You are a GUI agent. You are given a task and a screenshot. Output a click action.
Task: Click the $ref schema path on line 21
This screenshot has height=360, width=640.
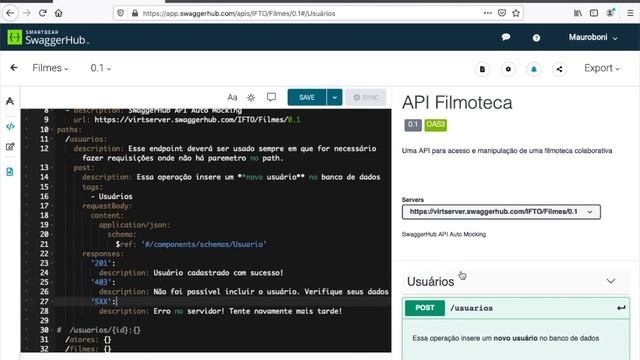pos(204,244)
